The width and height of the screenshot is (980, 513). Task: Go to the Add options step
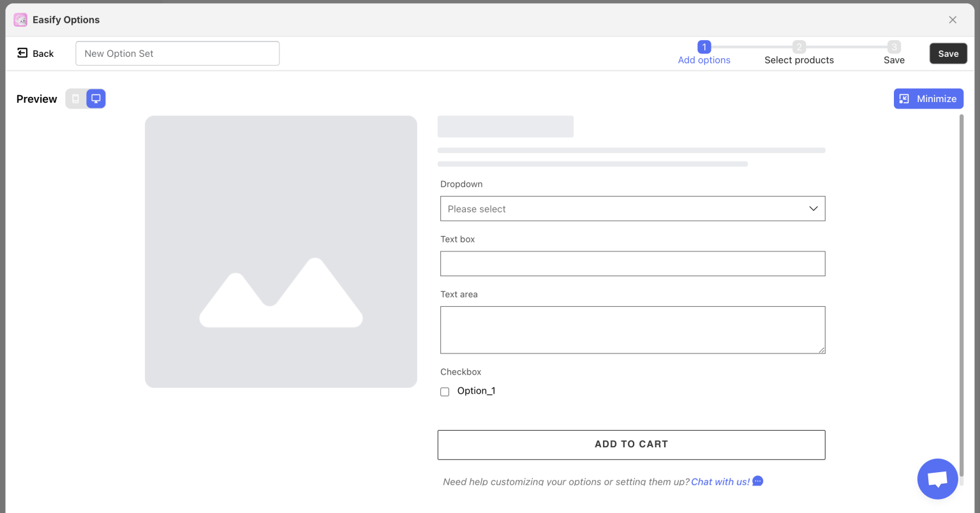(x=704, y=59)
